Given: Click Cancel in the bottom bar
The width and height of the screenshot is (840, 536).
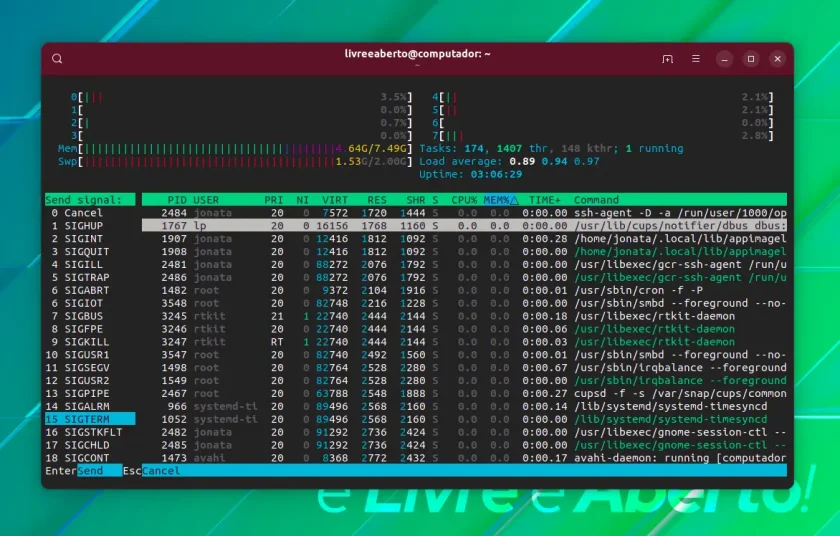Looking at the screenshot, I should [161, 471].
